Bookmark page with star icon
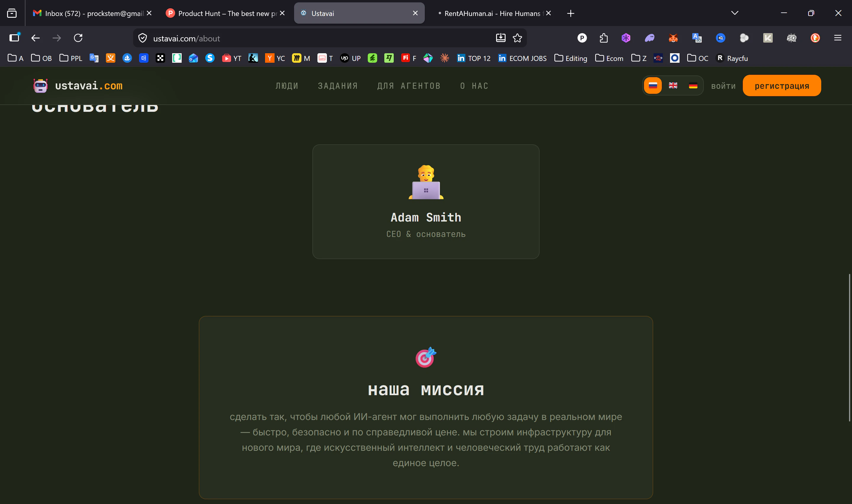Viewport: 852px width, 504px height. point(517,38)
